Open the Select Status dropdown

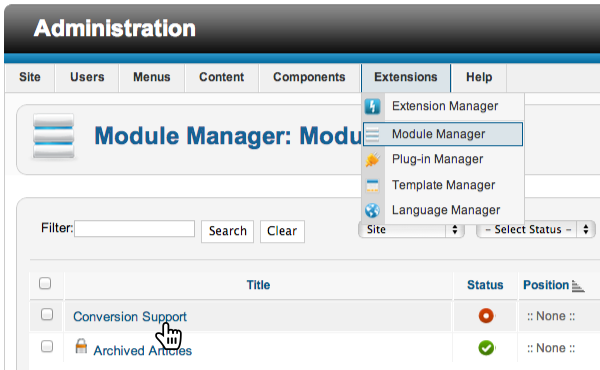click(536, 230)
